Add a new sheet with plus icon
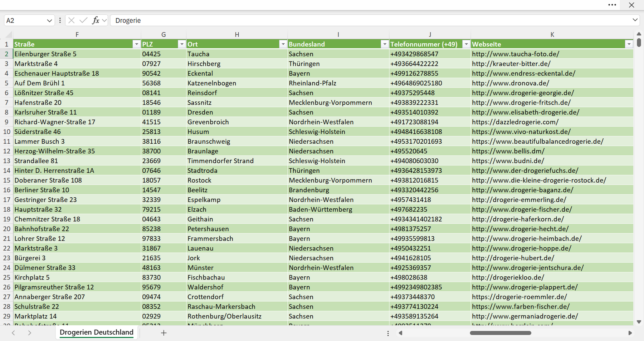Viewport: 644px width, 341px height. click(x=164, y=333)
